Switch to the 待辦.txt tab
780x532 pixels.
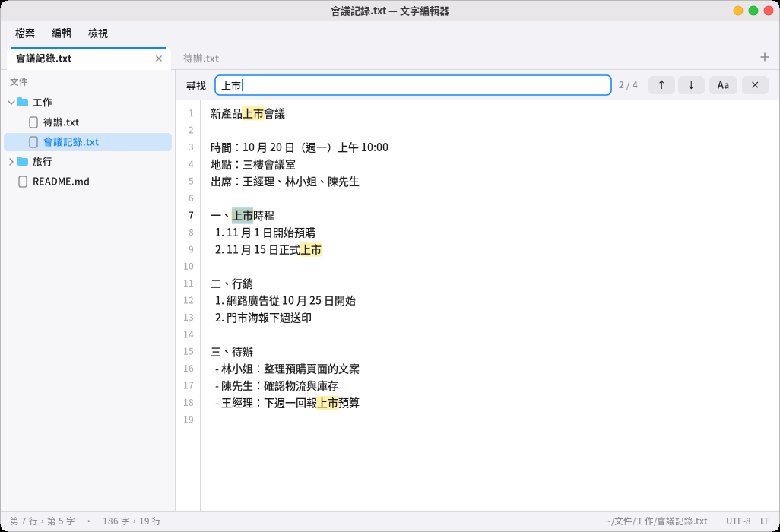201,59
